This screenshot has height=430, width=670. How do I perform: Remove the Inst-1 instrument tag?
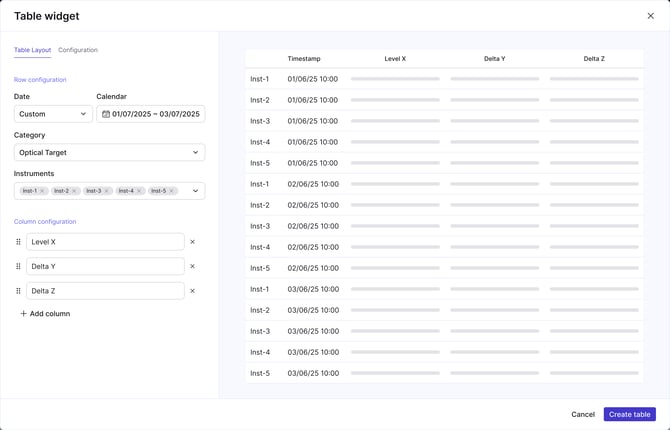tap(43, 191)
